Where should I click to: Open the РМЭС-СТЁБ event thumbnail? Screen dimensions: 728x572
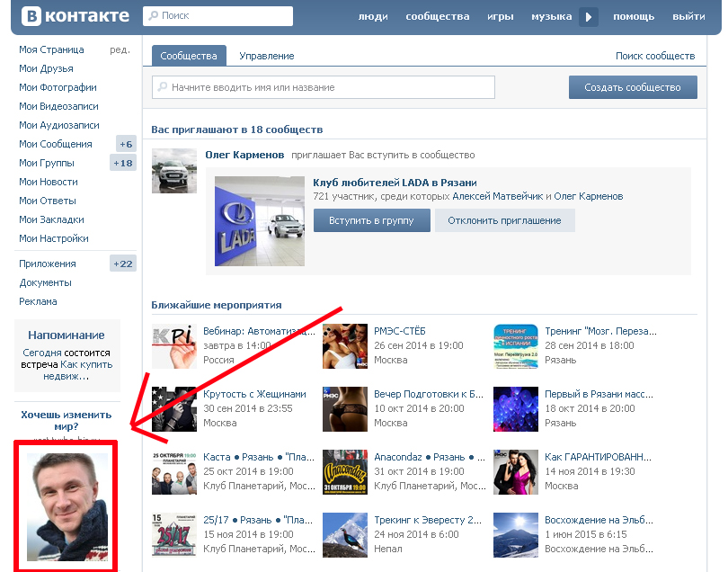pos(345,346)
